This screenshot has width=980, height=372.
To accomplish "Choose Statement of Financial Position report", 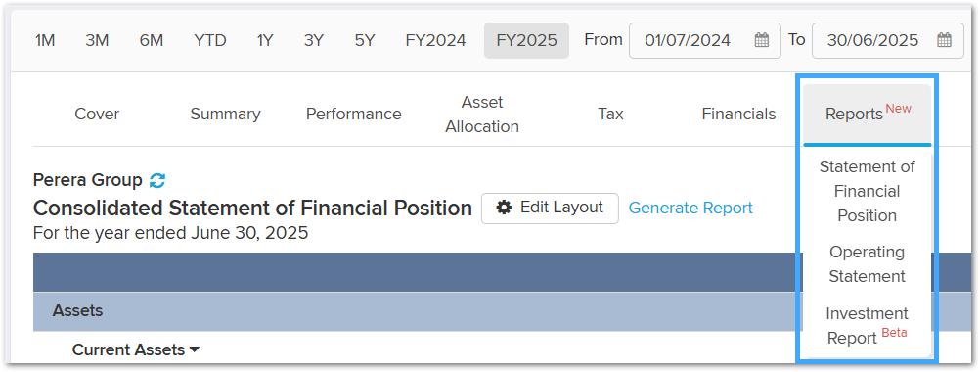I will pos(867,191).
